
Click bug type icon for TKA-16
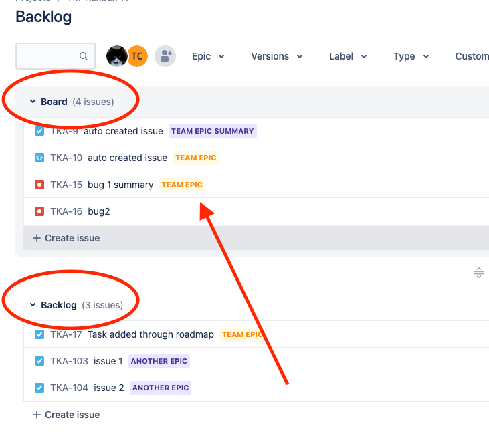click(x=39, y=212)
